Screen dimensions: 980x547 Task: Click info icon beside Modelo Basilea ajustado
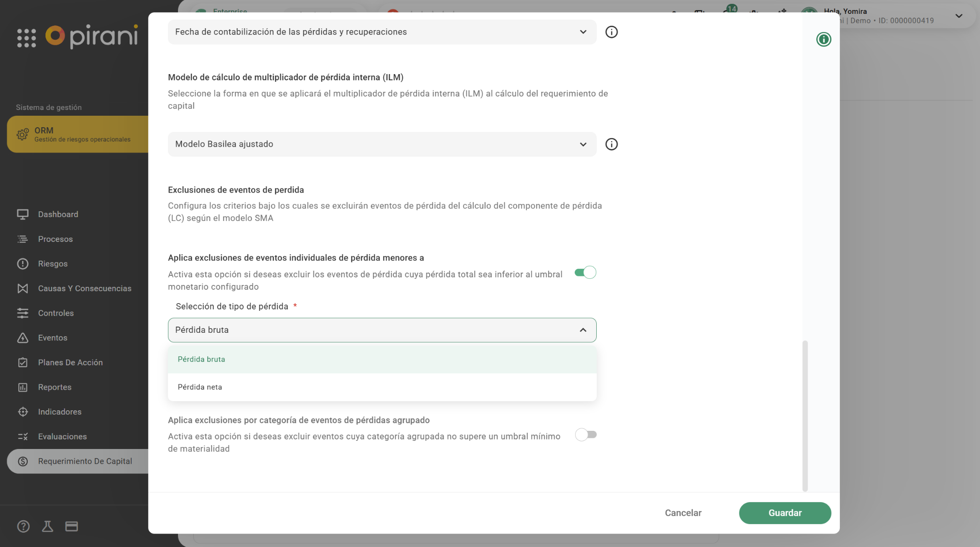(611, 144)
